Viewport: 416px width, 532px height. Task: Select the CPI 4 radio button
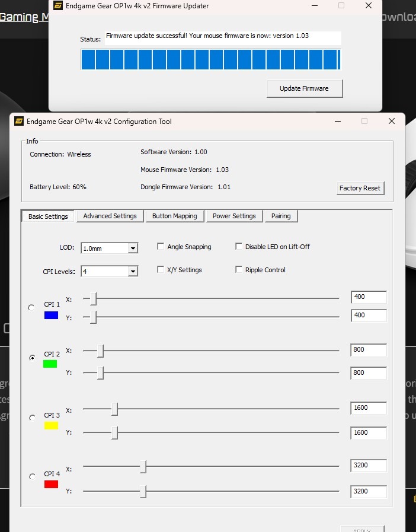(32, 476)
